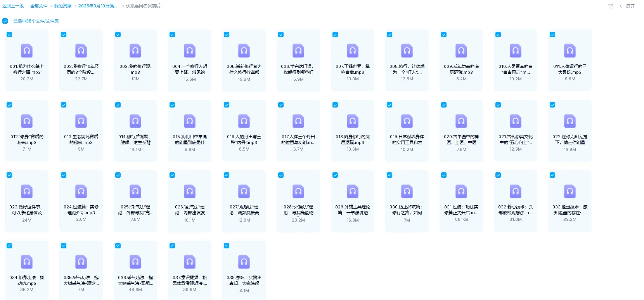Open the audio icon for 016.人的丹田与三种“内丹”.mp3
Screen dimensions: 644x300
(244, 121)
